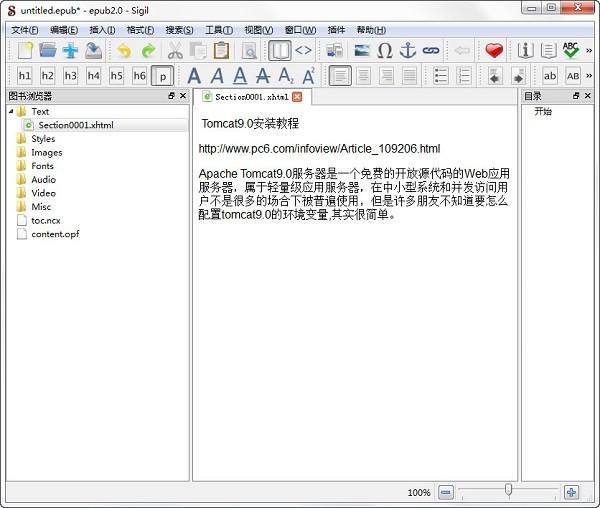Click the Metadata Editor info icon
This screenshot has height=508, width=600.
(525, 50)
